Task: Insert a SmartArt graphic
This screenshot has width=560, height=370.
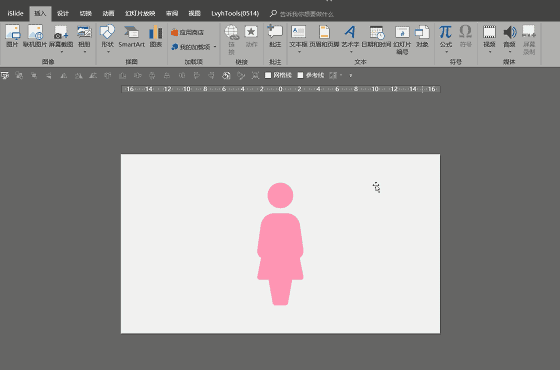Action: pos(131,36)
